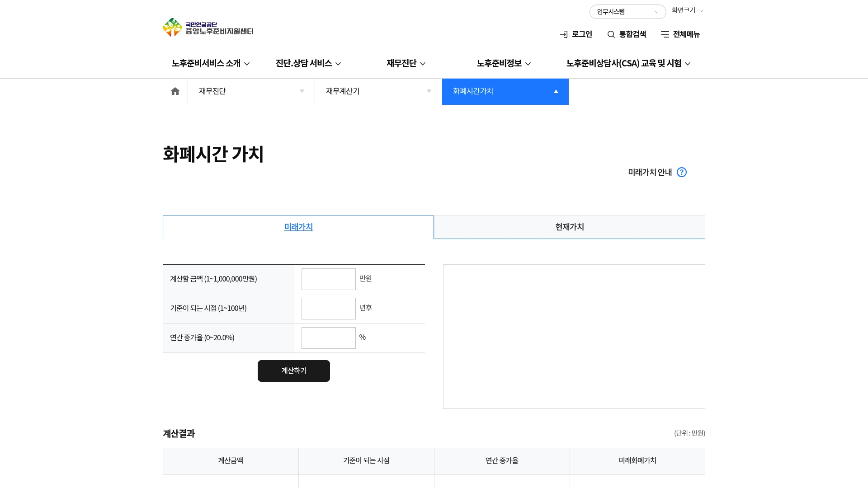Image resolution: width=868 pixels, height=488 pixels.
Task: Open 통합검색 magnifier search
Action: coord(626,34)
